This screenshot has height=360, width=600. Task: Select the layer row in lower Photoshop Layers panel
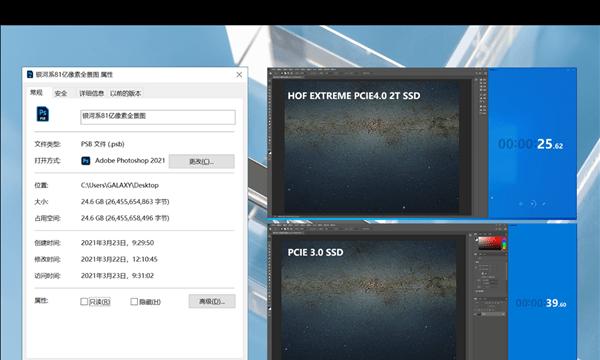(491, 314)
